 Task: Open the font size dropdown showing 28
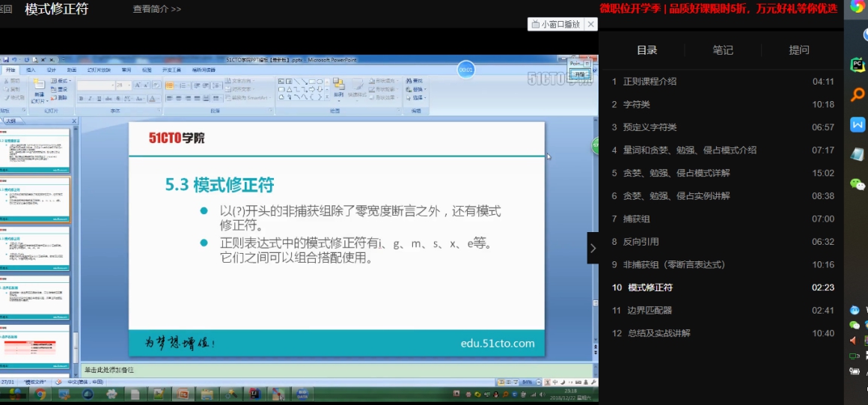[x=124, y=85]
